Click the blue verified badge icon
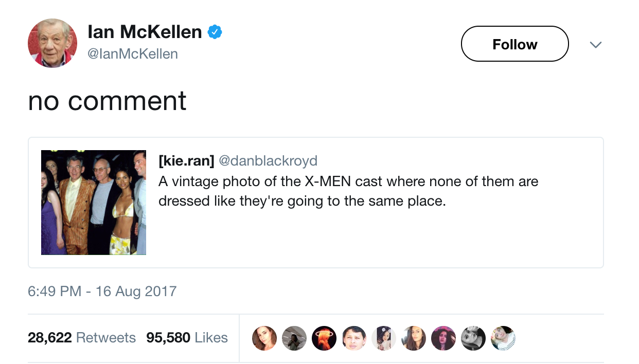 coord(214,32)
